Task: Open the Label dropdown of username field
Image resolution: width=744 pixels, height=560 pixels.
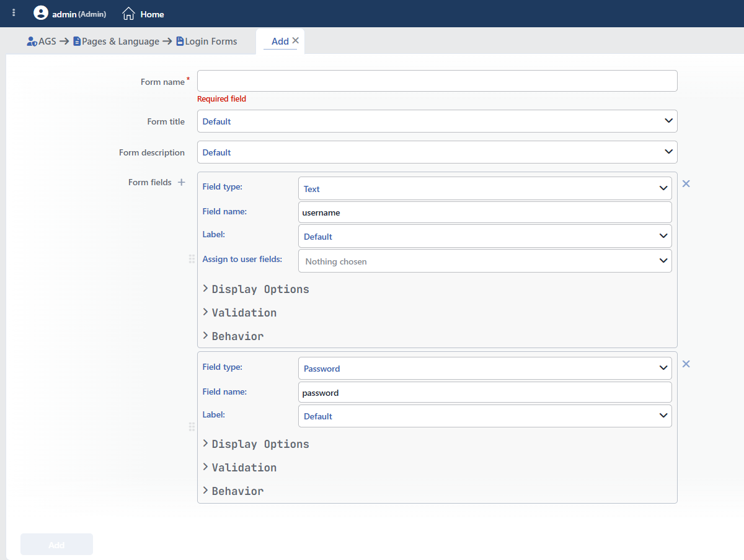Action: coord(485,236)
